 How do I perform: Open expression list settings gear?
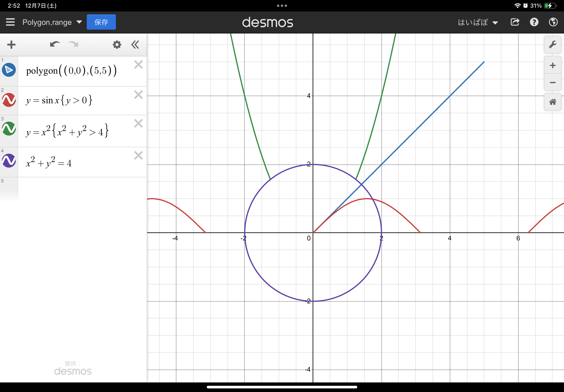coord(117,45)
